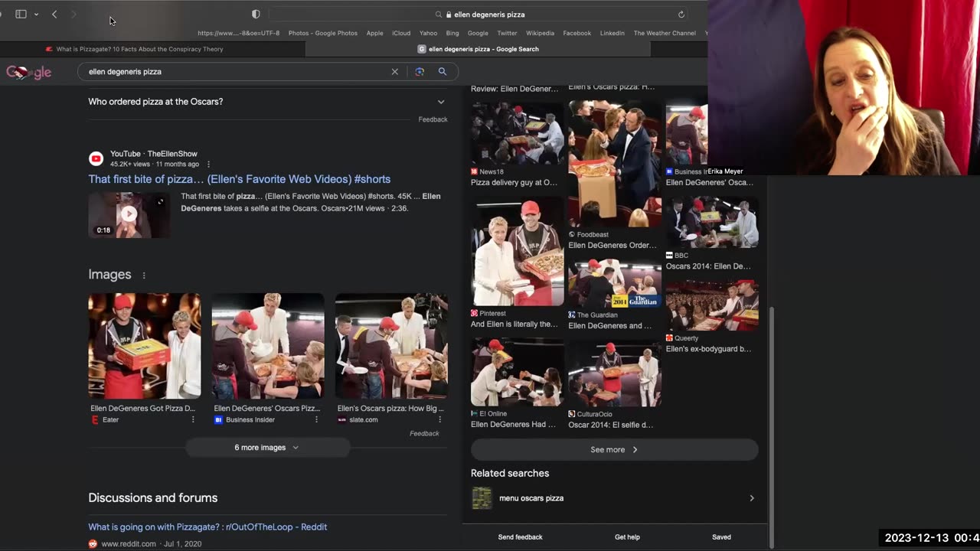980x551 pixels.
Task: Click See more in the image panel
Action: (614, 449)
